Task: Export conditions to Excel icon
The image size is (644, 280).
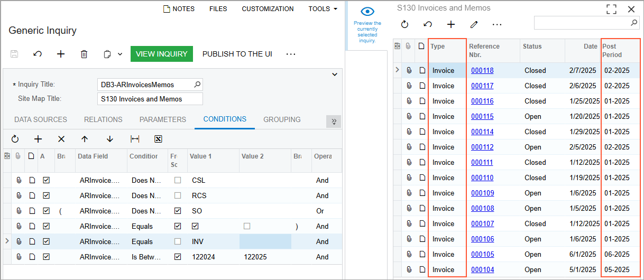Action: (158, 139)
